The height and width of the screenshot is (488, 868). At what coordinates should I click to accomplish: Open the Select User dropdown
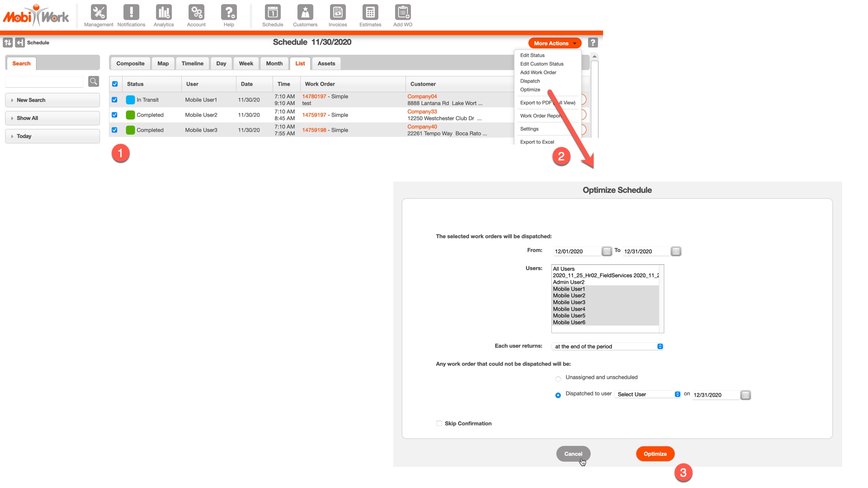click(x=648, y=394)
